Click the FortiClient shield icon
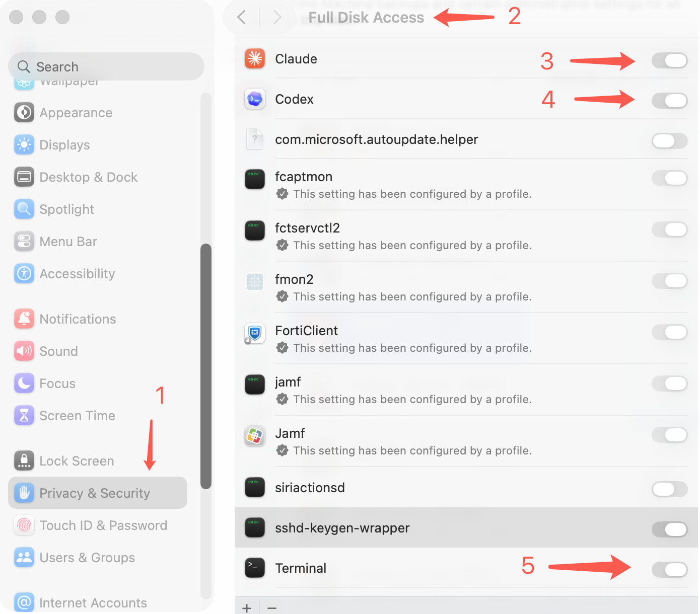 pos(255,333)
